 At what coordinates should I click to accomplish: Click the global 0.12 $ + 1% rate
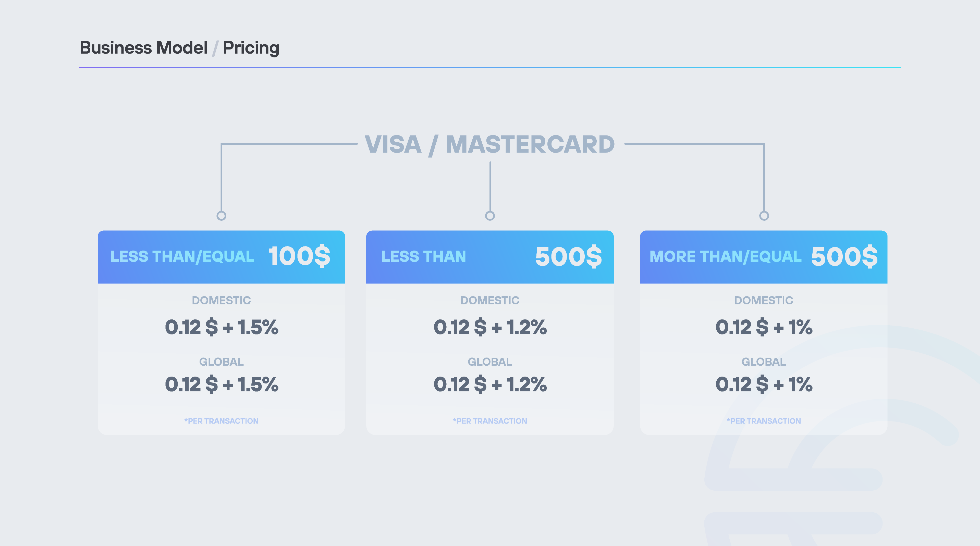pyautogui.click(x=764, y=384)
